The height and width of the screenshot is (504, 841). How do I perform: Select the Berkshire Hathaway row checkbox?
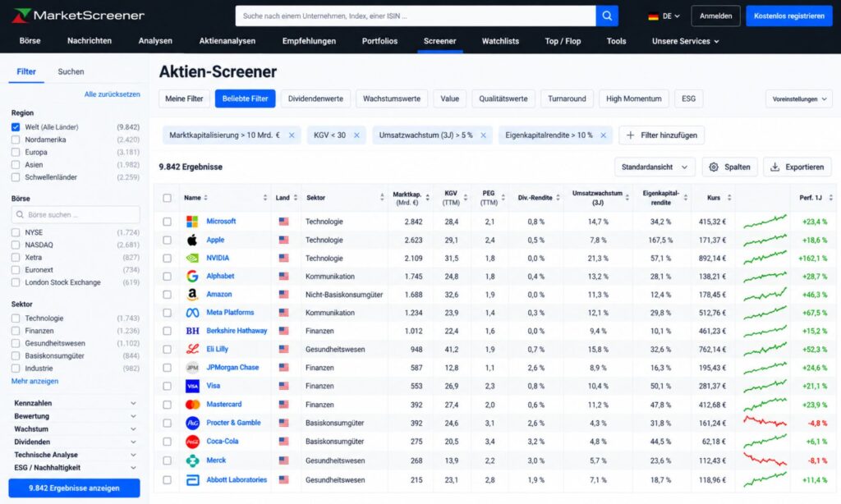(x=168, y=332)
